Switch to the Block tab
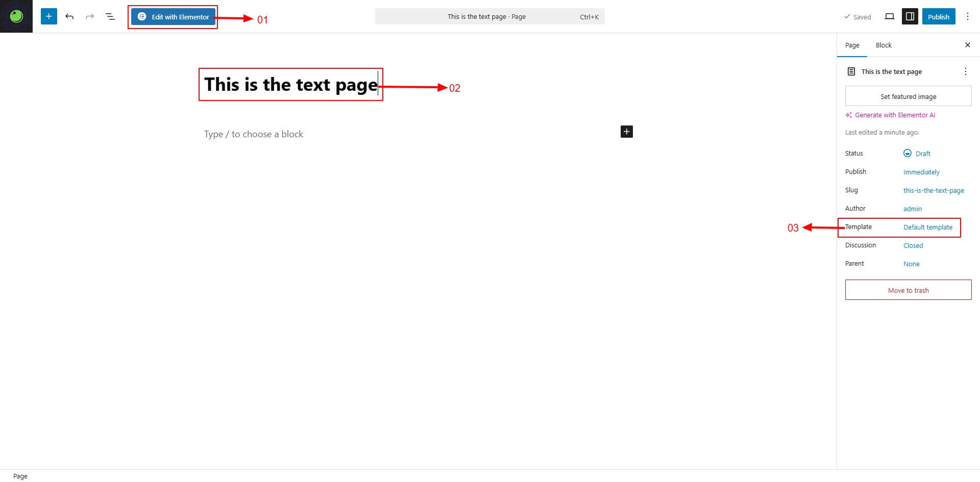 [883, 45]
